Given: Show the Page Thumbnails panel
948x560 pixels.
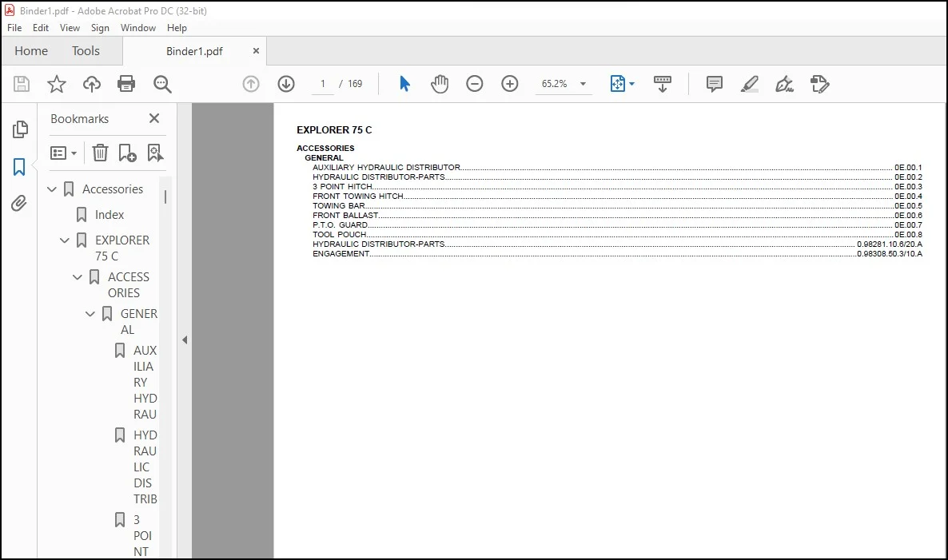Looking at the screenshot, I should [x=20, y=129].
